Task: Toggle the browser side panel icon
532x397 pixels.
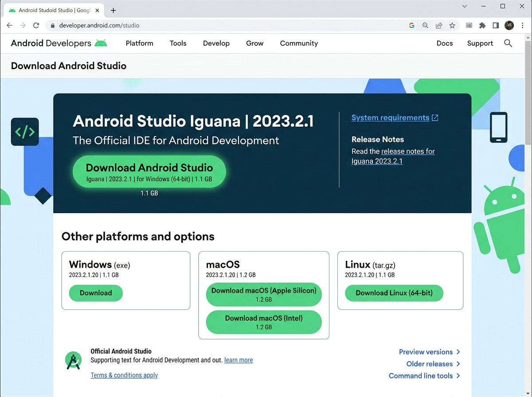Action: tap(496, 26)
